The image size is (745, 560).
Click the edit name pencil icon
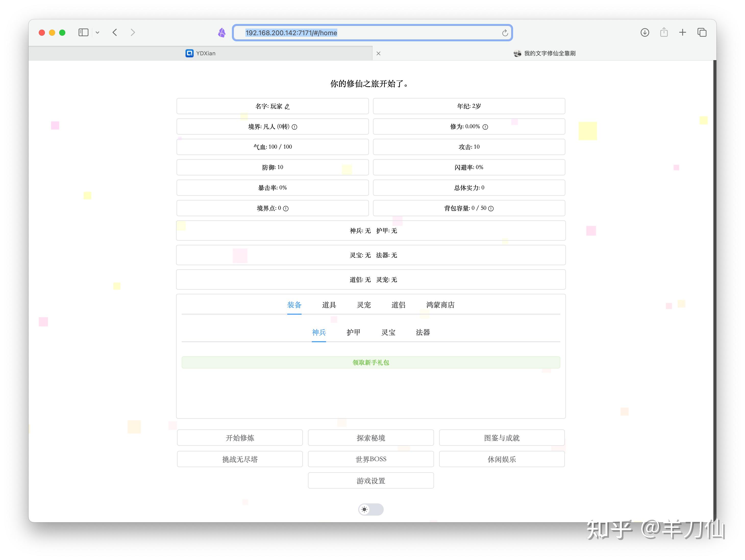coord(287,107)
